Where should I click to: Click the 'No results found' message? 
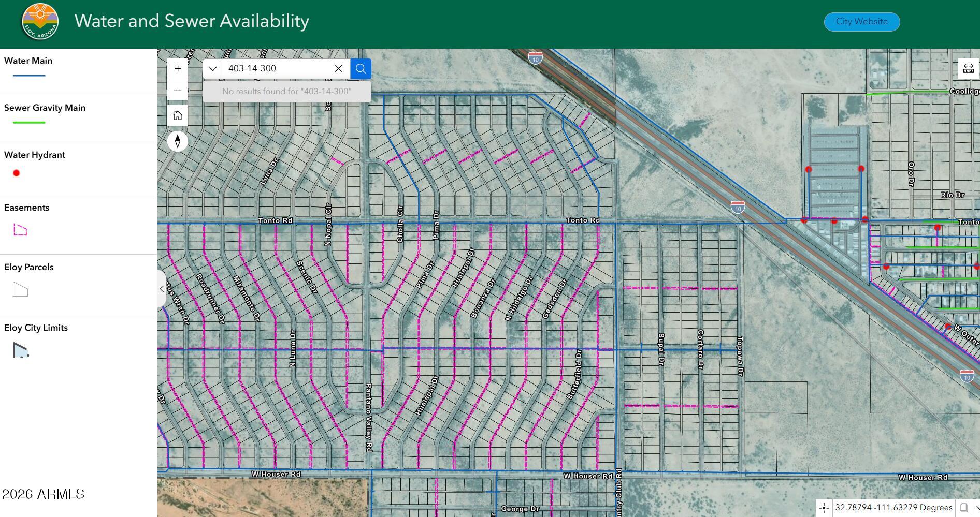(287, 92)
